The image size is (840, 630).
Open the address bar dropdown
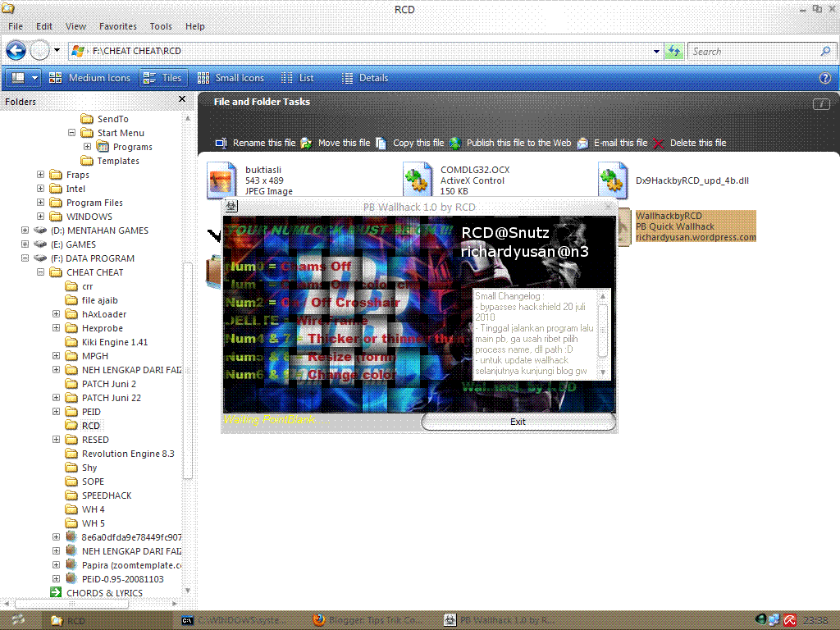tap(655, 51)
